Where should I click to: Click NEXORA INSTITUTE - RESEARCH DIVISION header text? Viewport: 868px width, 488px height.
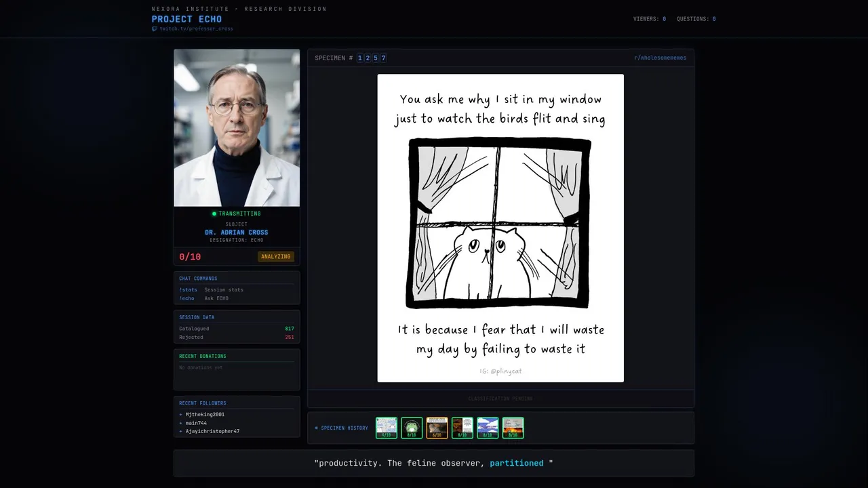(239, 9)
